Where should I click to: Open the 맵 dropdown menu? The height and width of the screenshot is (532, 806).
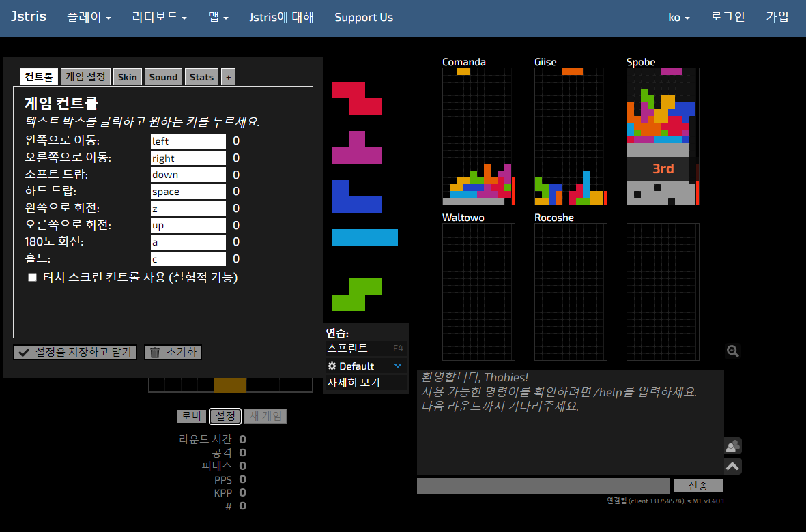[x=218, y=17]
